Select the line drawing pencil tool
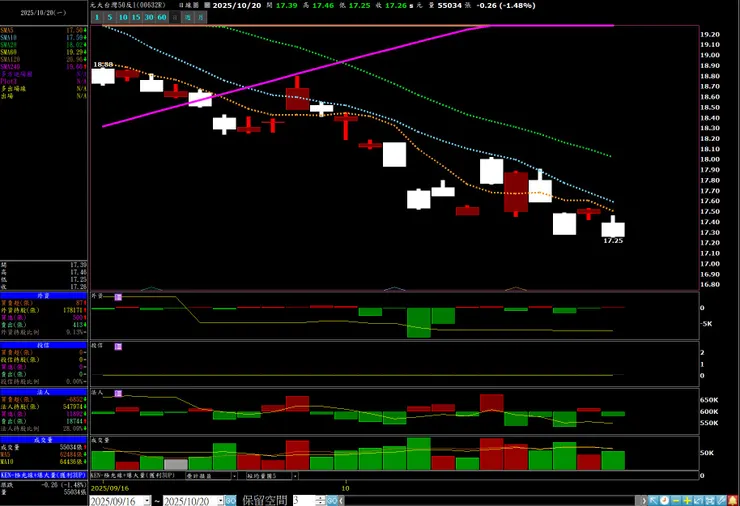 tap(721, 500)
